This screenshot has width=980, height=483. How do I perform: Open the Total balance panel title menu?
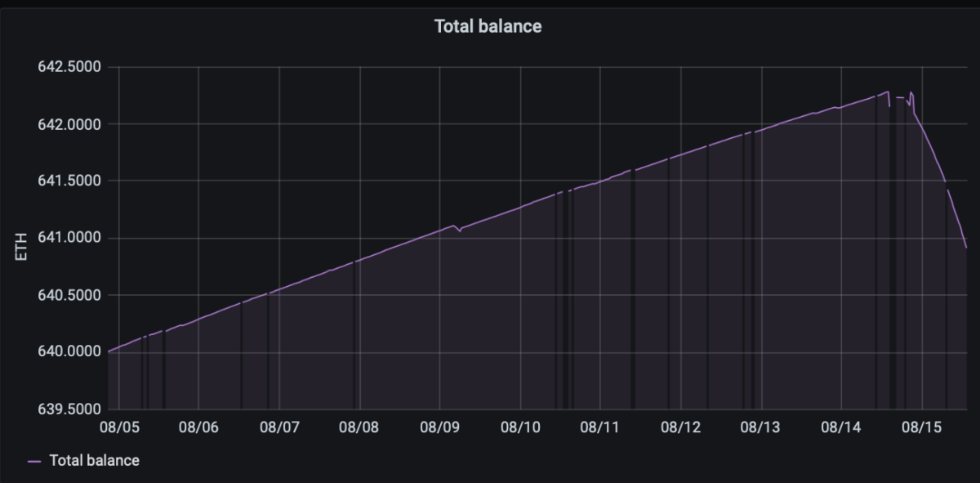coord(488,26)
